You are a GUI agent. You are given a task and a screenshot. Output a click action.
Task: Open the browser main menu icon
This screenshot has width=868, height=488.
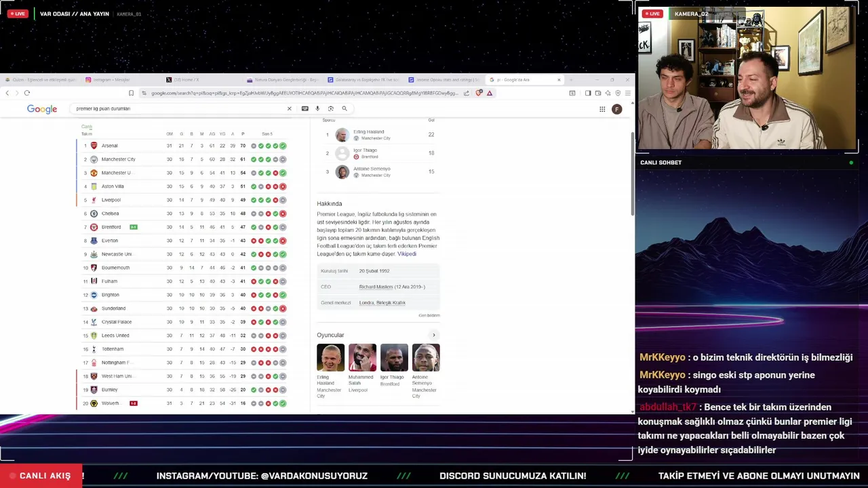coord(627,93)
